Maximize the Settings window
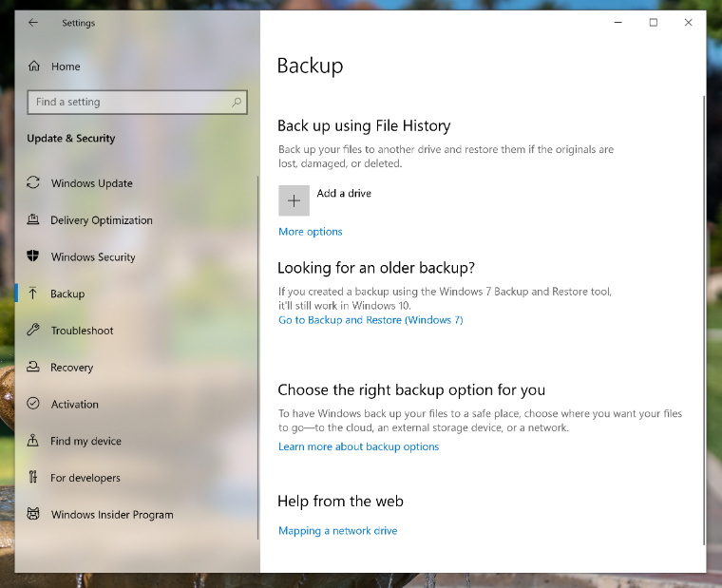This screenshot has height=588, width=722. [654, 22]
